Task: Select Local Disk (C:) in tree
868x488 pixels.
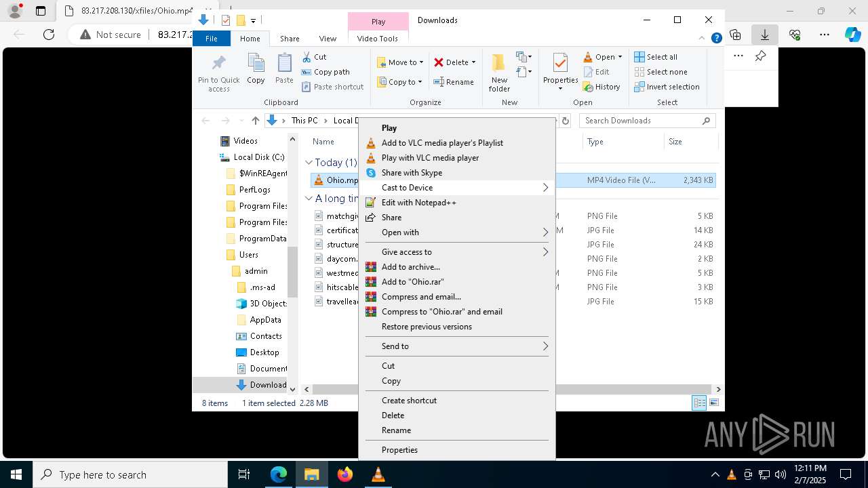Action: pos(258,157)
